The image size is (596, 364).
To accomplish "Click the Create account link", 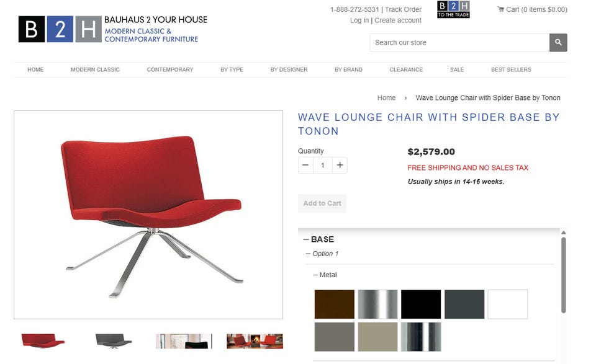I will 398,20.
